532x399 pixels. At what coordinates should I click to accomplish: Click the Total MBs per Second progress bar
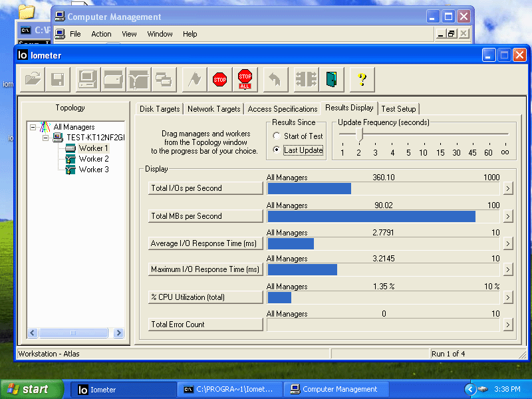[x=384, y=217]
